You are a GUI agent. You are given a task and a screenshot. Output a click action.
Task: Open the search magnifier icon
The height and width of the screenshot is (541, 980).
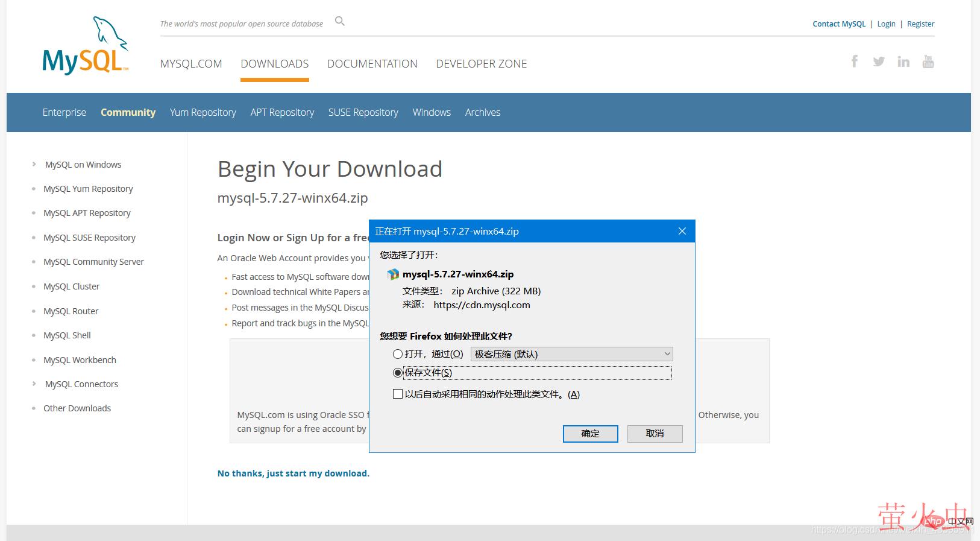(x=340, y=22)
